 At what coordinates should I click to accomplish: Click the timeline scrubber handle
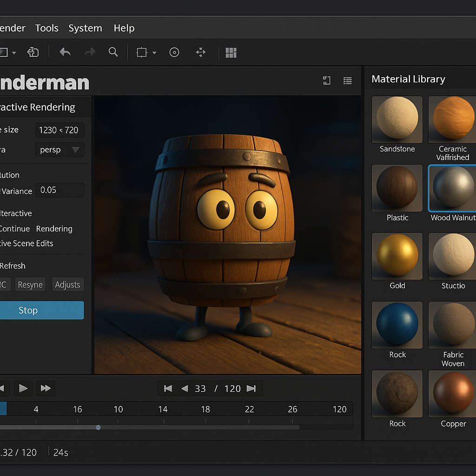(98, 428)
